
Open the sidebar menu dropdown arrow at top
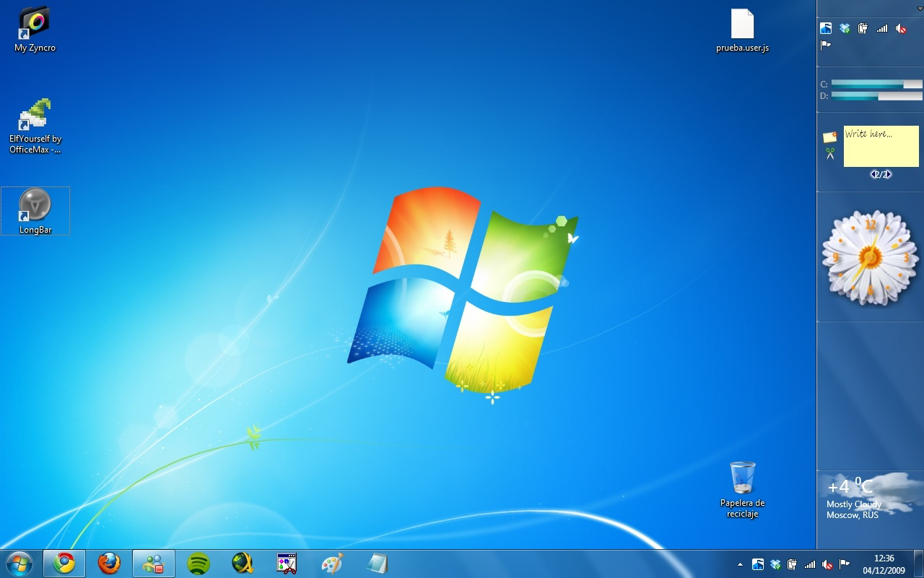click(919, 8)
